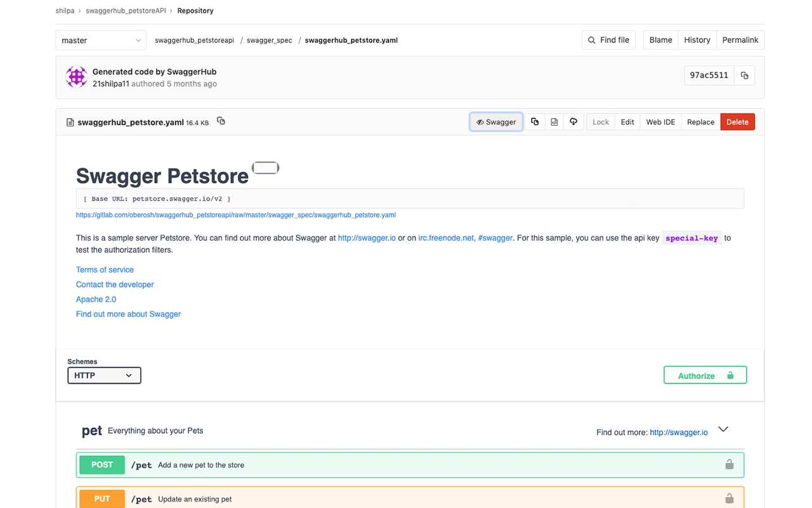Open the master branch dropdown
This screenshot has height=508, width=812.
(x=101, y=40)
